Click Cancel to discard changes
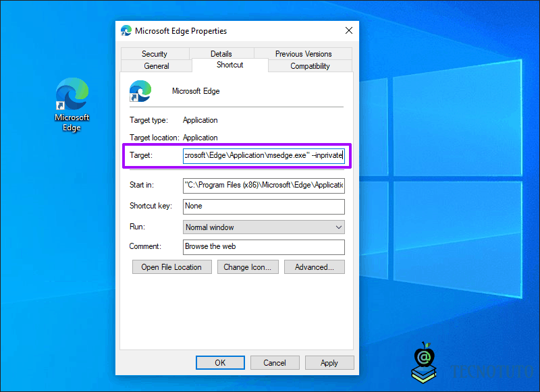 pos(275,363)
